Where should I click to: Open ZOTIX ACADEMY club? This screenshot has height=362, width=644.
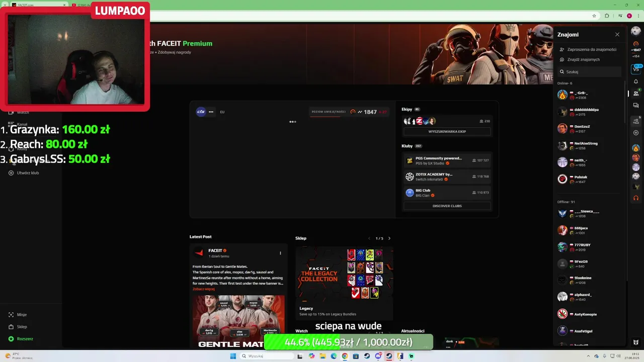click(447, 176)
